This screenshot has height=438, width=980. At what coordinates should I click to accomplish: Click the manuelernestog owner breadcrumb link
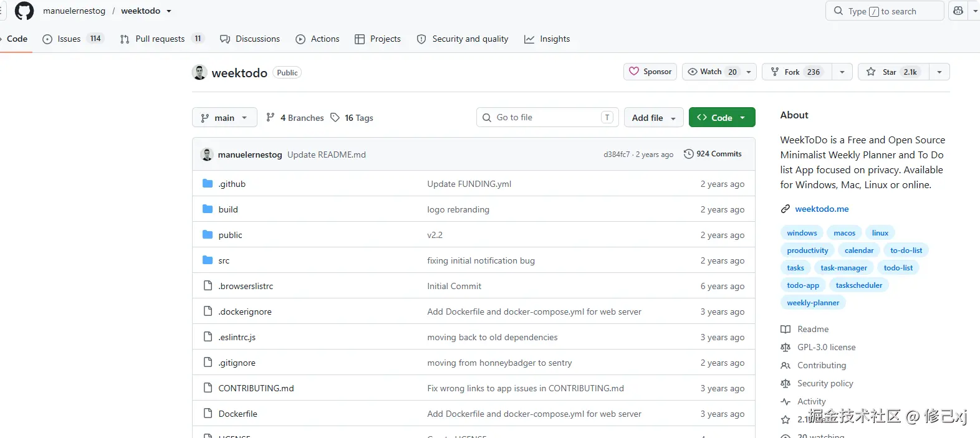[74, 11]
